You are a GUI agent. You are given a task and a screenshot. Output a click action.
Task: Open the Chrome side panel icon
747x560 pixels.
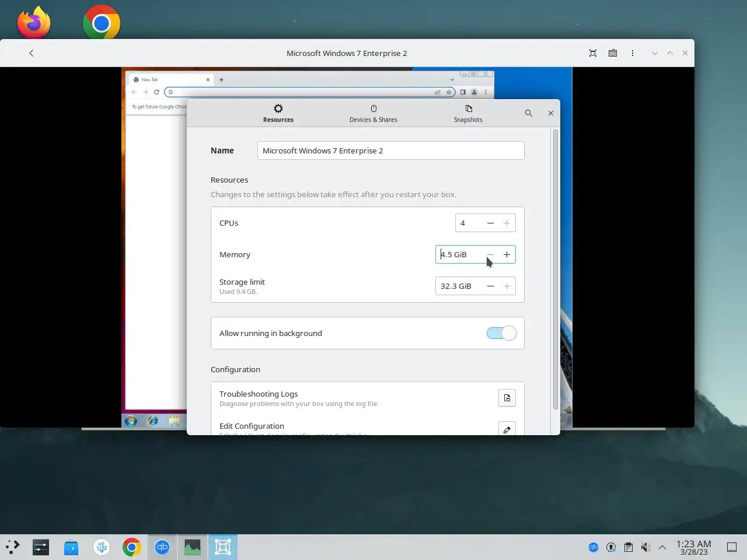click(463, 92)
